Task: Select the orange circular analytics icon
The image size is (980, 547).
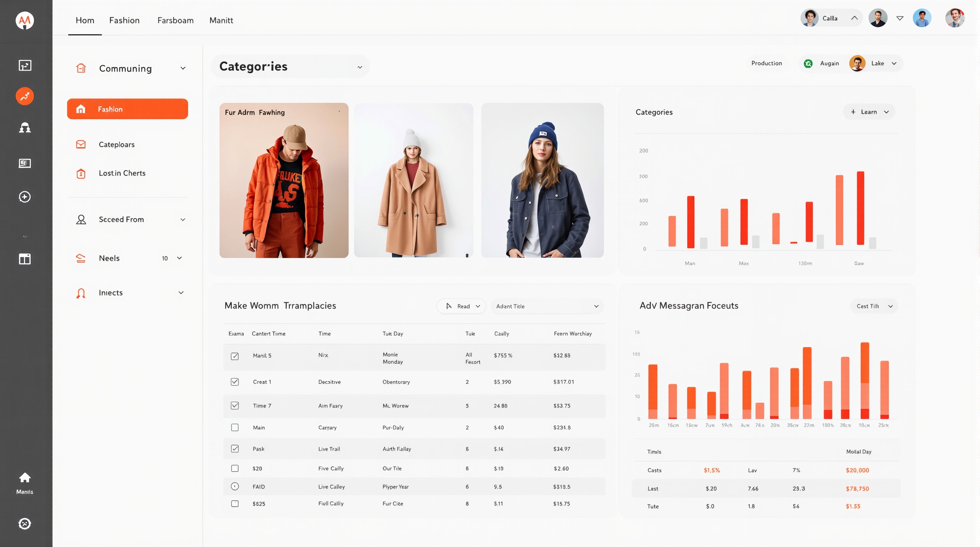Action: pyautogui.click(x=25, y=96)
